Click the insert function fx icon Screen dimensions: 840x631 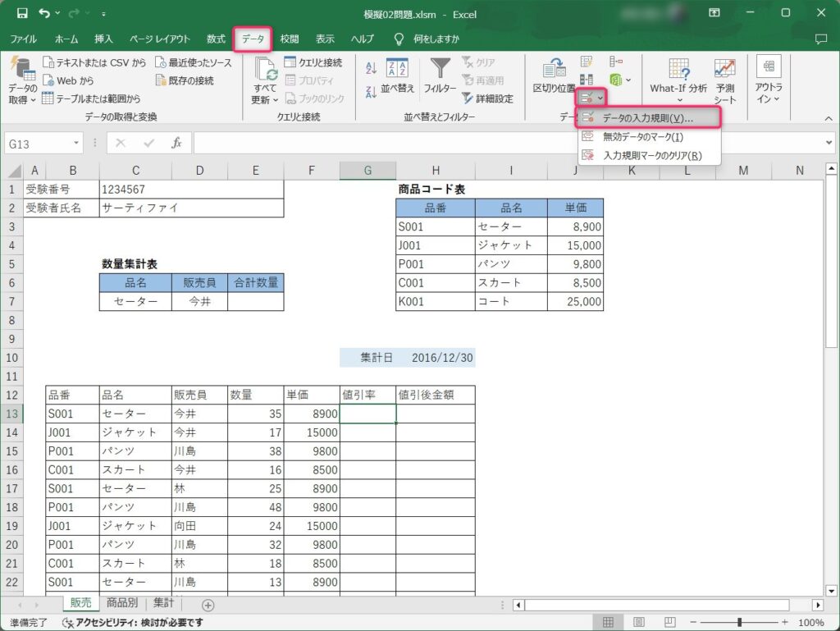[x=176, y=143]
